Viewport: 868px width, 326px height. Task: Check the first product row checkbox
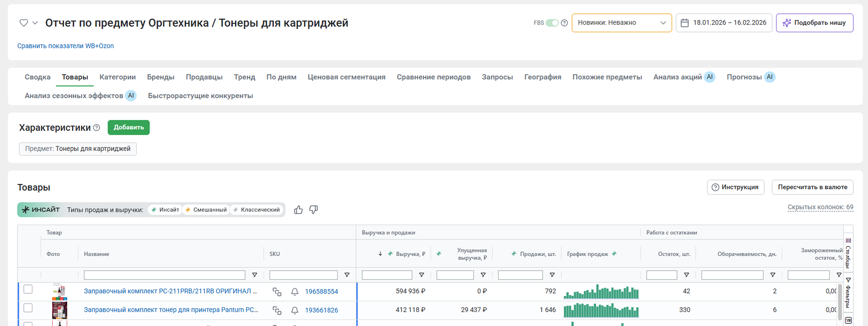[x=28, y=289]
